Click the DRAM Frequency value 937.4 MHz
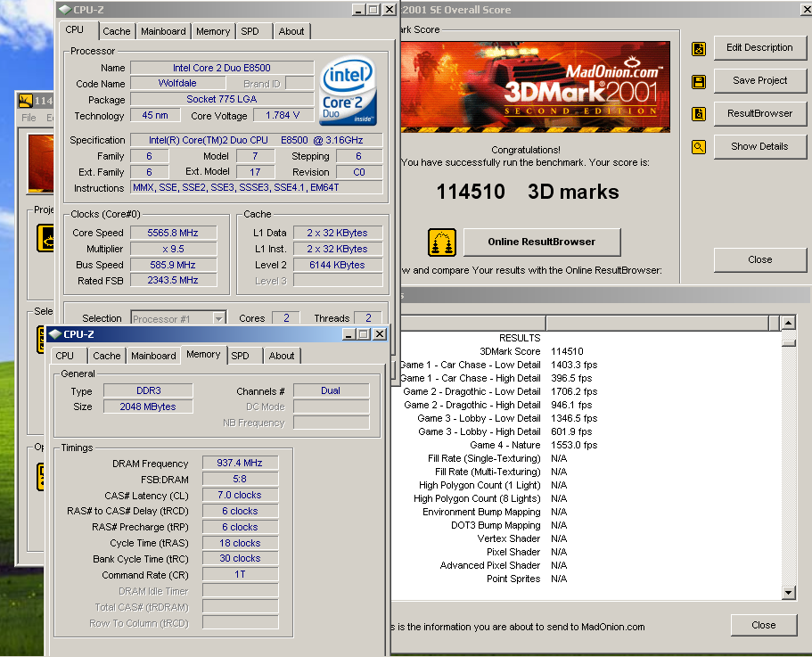This screenshot has width=812, height=657. [240, 463]
